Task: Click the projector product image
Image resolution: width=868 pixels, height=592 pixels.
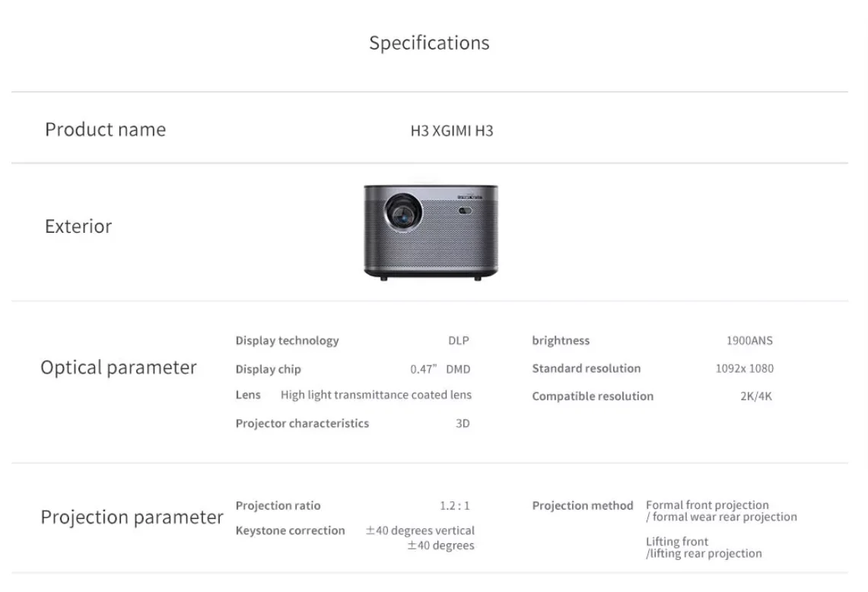Action: [431, 232]
